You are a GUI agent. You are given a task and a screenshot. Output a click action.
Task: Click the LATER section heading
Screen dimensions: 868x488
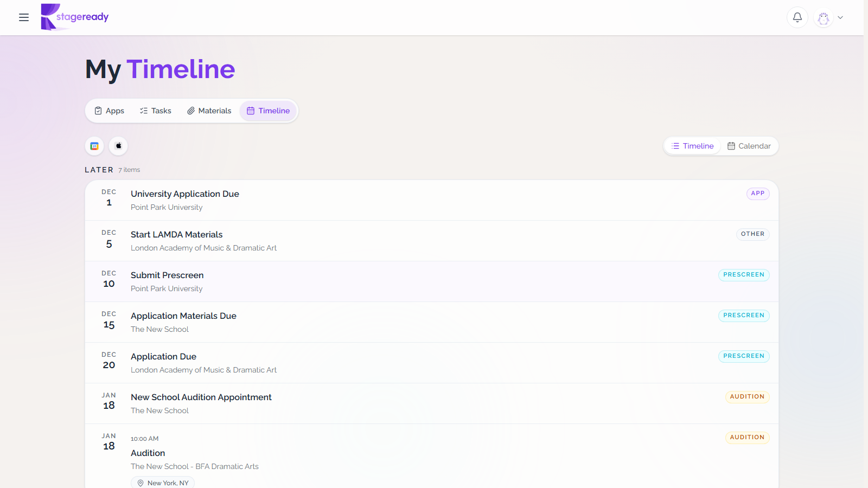(x=99, y=170)
